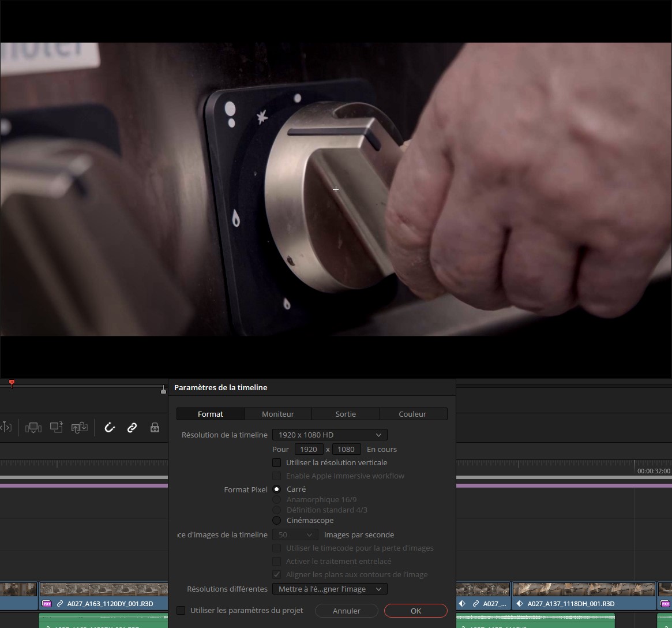672x628 pixels.
Task: Toggle the linked selection chain icon
Action: click(x=132, y=428)
